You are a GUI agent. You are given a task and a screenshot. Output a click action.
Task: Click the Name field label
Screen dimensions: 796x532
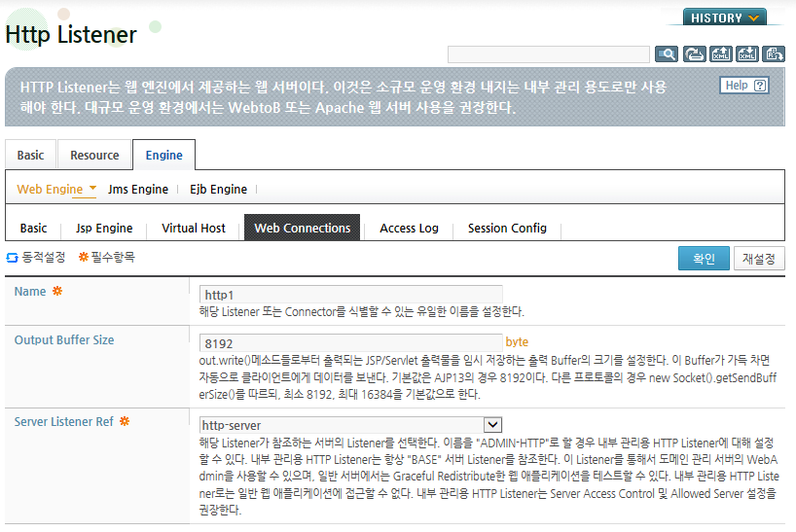point(30,292)
